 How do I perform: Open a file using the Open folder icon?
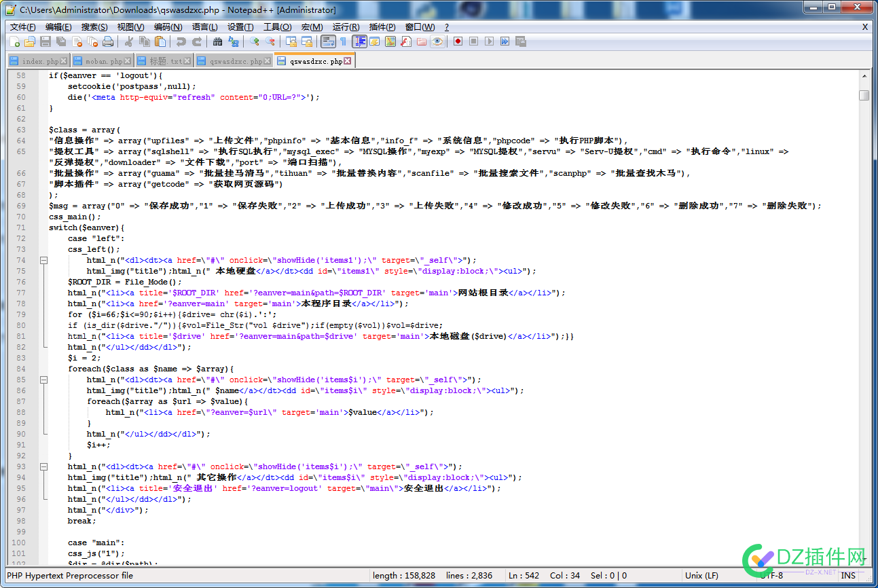tap(29, 41)
